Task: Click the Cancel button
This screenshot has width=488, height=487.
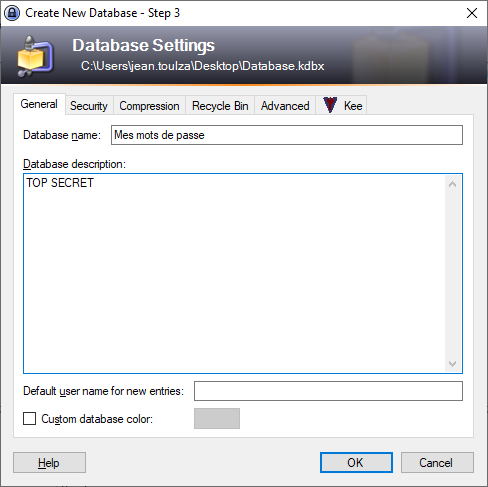Action: (x=437, y=462)
